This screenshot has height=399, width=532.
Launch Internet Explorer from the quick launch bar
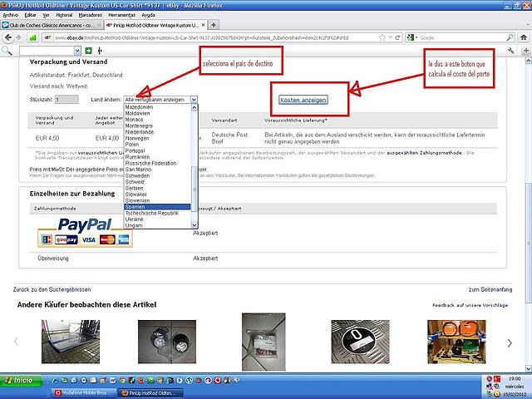(x=55, y=381)
